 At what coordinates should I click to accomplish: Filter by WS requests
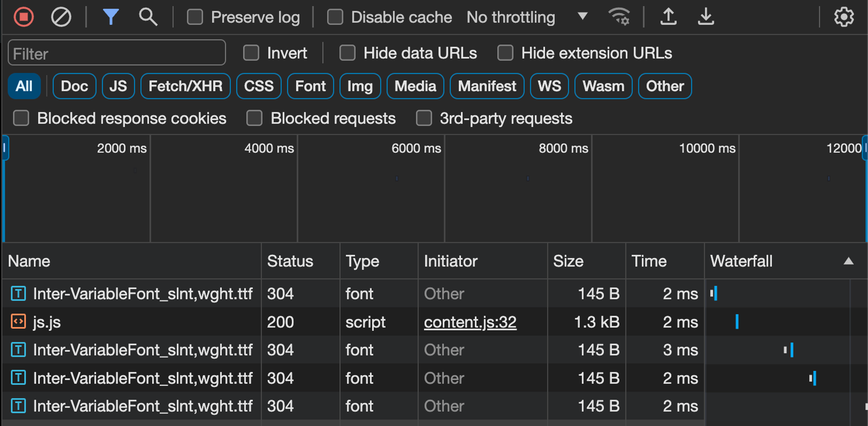(x=549, y=86)
